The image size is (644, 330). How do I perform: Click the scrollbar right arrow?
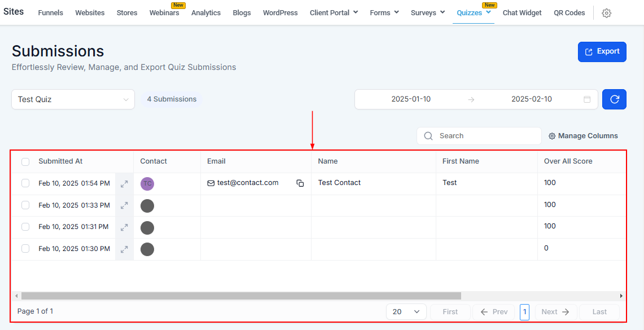[622, 296]
